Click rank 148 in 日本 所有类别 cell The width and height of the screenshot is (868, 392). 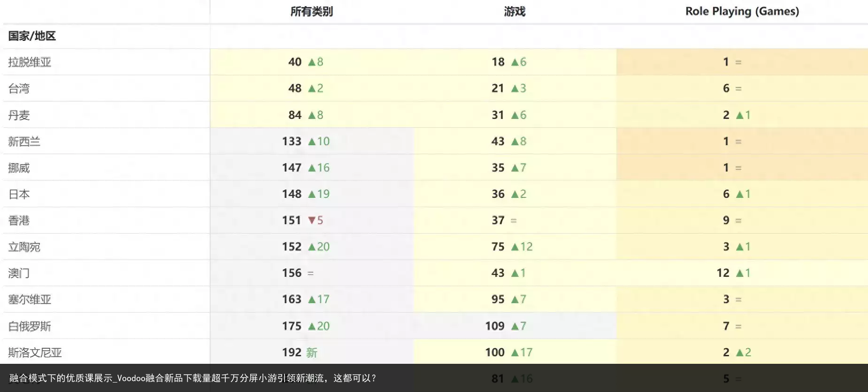(292, 194)
